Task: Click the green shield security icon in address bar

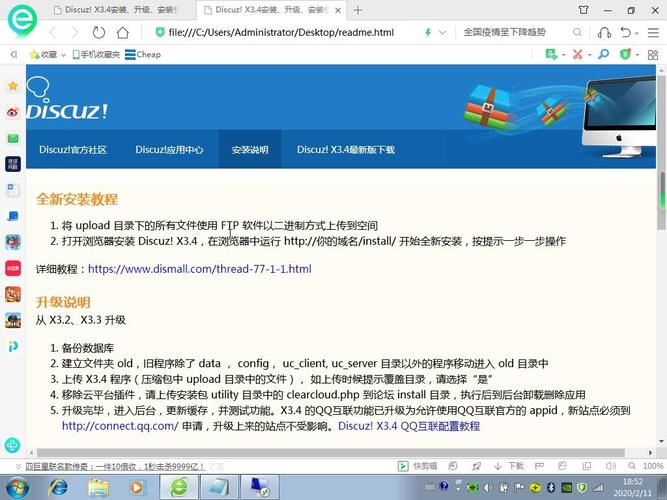Action: (160, 32)
